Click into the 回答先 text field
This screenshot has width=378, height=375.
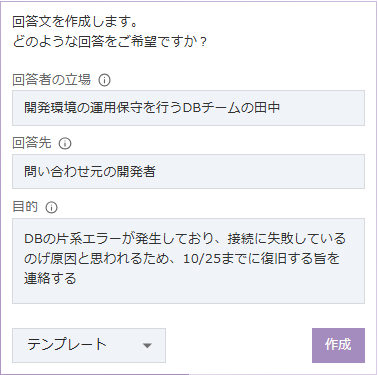click(188, 172)
